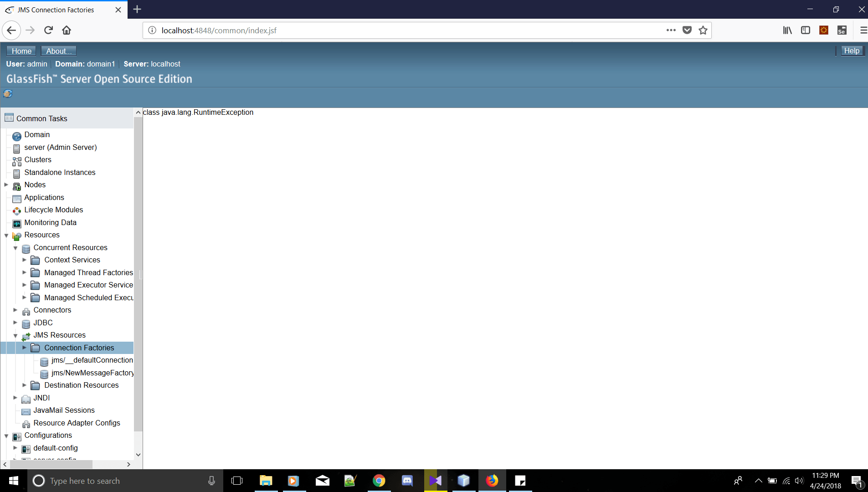Screen dimensions: 868x492
Task: Open Chrome from the taskbar
Action: tap(379, 481)
